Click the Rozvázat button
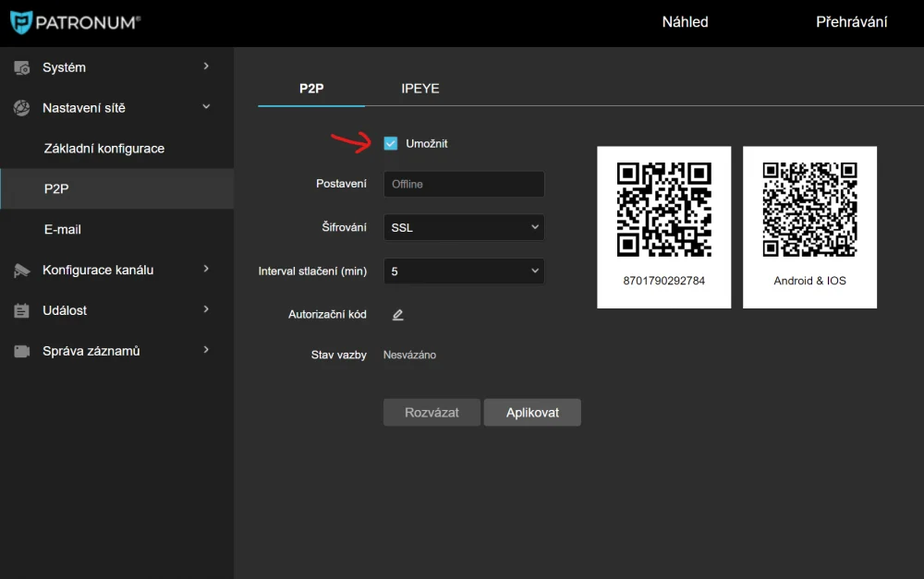The width and height of the screenshot is (924, 579). tap(432, 412)
